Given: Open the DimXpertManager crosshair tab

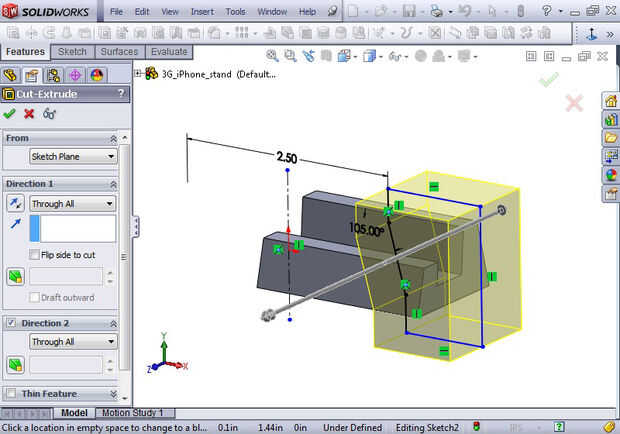Looking at the screenshot, I should tap(75, 75).
